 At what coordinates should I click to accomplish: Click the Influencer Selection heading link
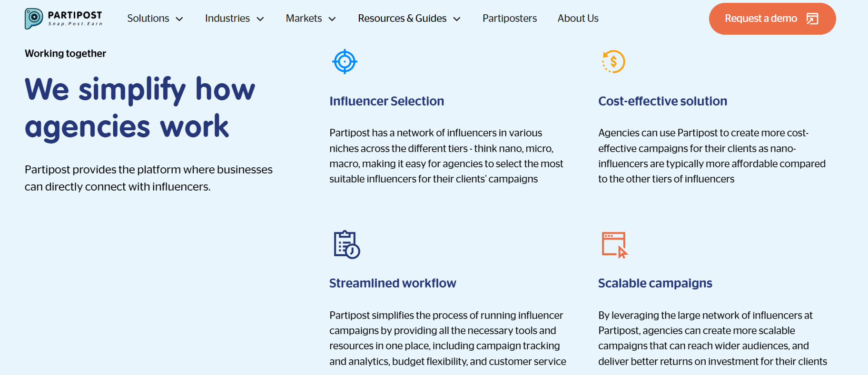(386, 101)
